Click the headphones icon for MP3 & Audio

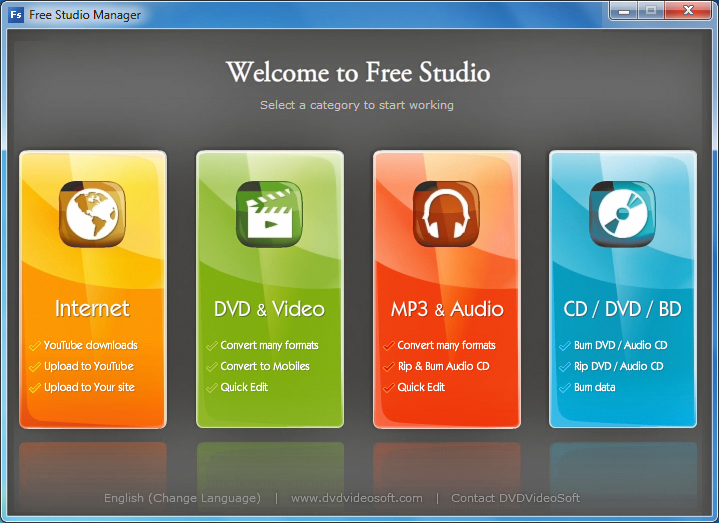click(446, 214)
